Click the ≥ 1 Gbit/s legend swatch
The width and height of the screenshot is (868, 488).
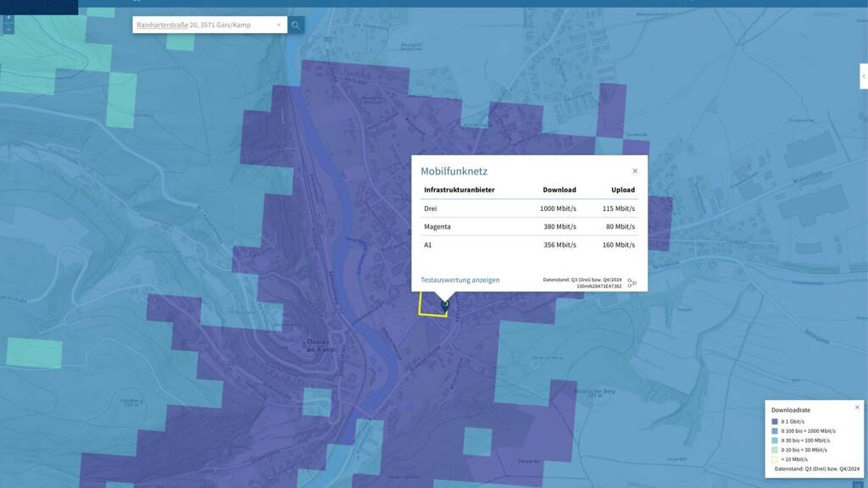click(775, 421)
